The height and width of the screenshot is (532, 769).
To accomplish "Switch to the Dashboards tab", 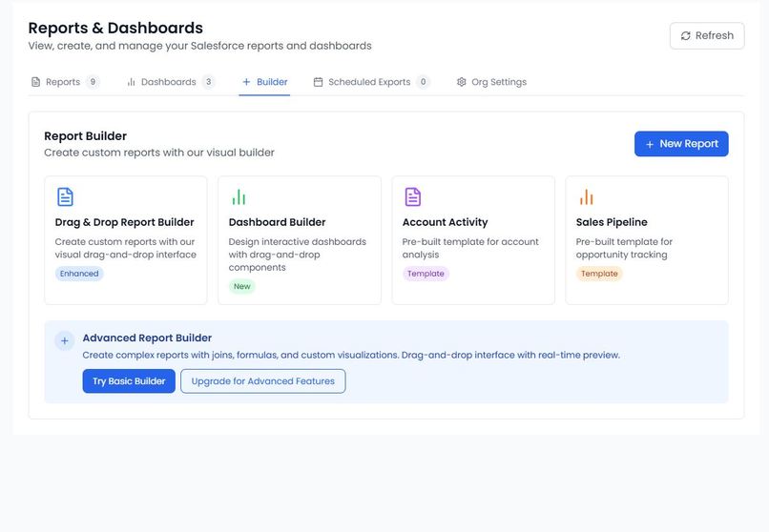I will [171, 82].
